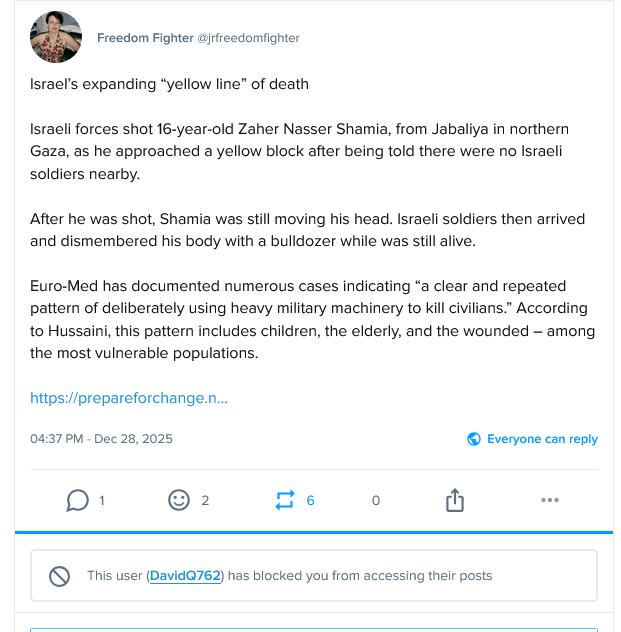Click the blocked circle-slash icon
621x632 pixels.
point(60,576)
